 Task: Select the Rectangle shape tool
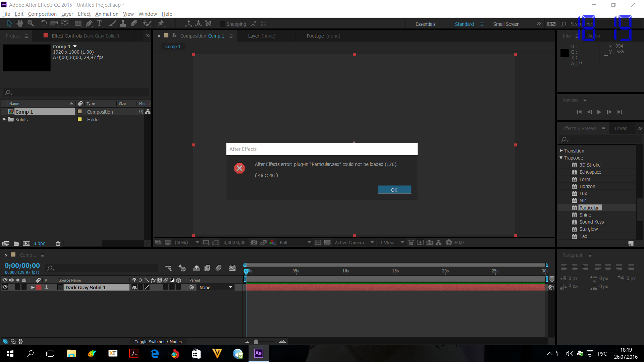[x=78, y=23]
